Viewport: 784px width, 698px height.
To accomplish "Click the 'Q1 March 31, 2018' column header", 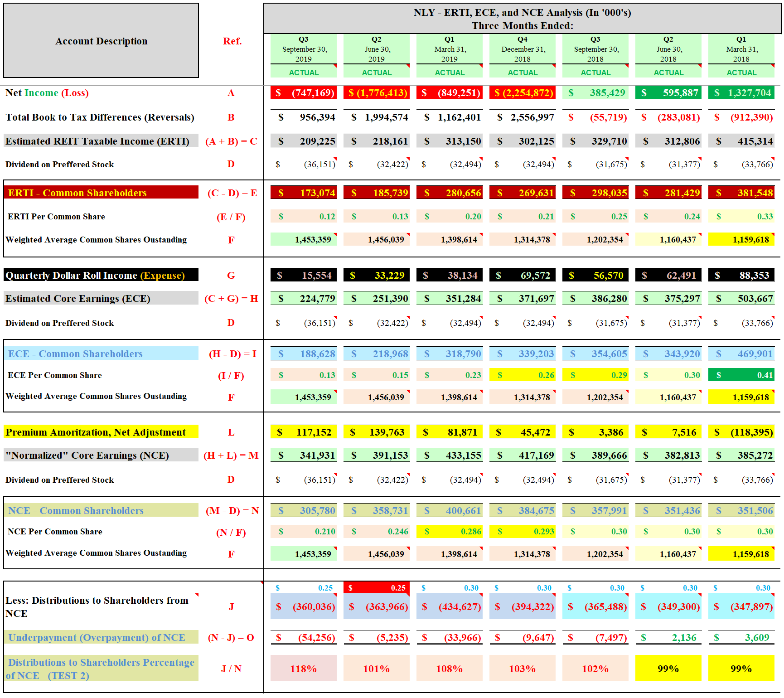I will [741, 49].
